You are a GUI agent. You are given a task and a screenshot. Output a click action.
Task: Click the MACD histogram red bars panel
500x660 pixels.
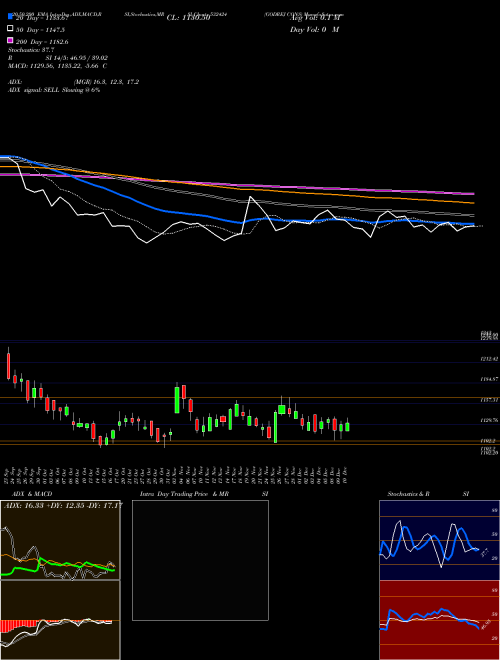[60, 620]
